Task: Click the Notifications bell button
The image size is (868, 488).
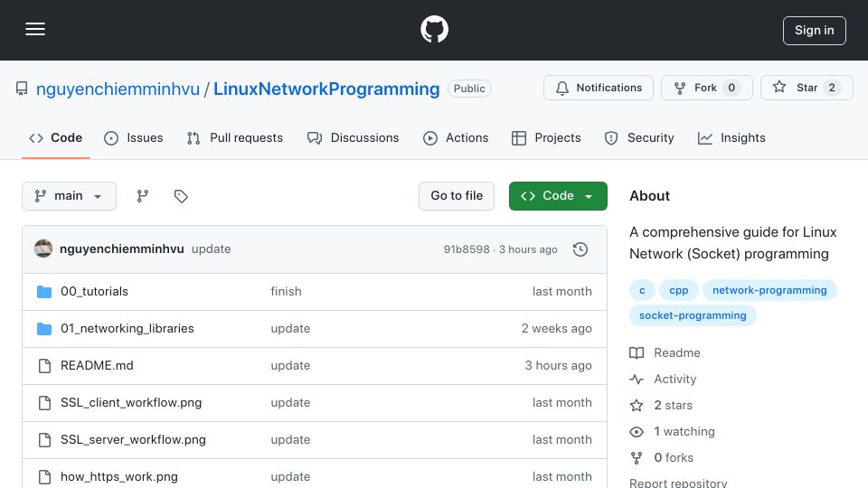Action: click(599, 88)
